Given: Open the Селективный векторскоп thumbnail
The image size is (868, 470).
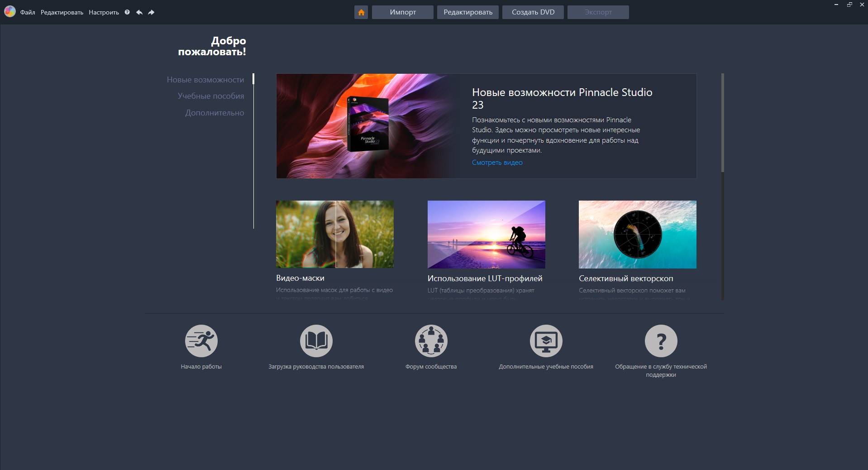Looking at the screenshot, I should click(x=637, y=234).
